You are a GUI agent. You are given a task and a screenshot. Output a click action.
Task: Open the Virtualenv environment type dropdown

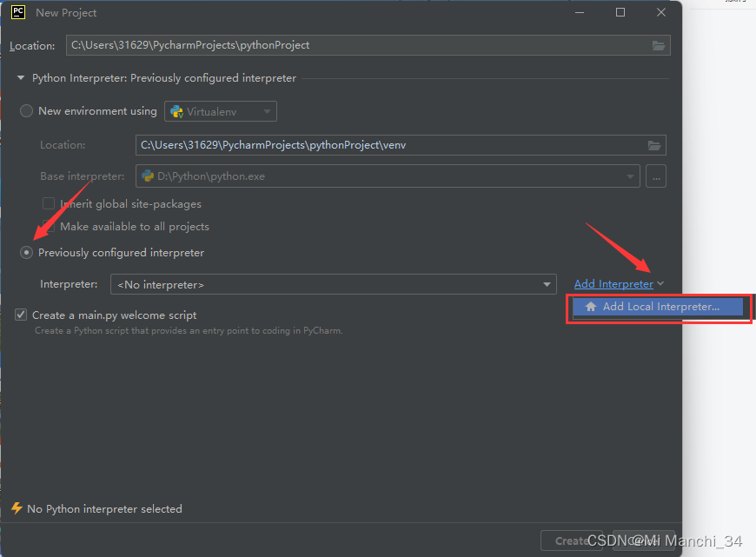click(x=221, y=111)
